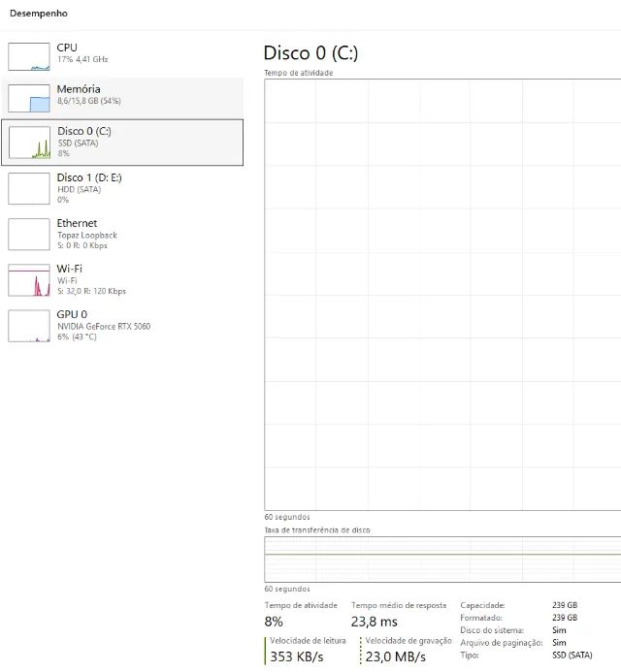Click inside the Tempo de atividade large graph
The height and width of the screenshot is (672, 621).
[x=442, y=295]
